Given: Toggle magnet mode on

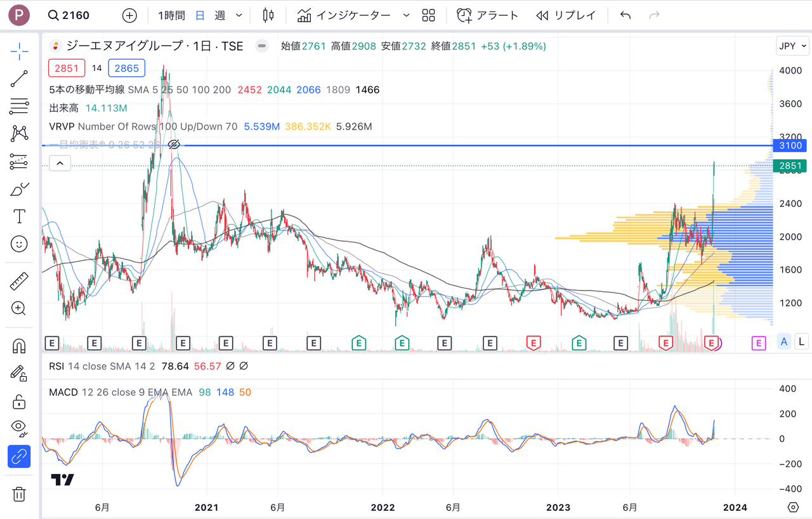Looking at the screenshot, I should click(19, 346).
